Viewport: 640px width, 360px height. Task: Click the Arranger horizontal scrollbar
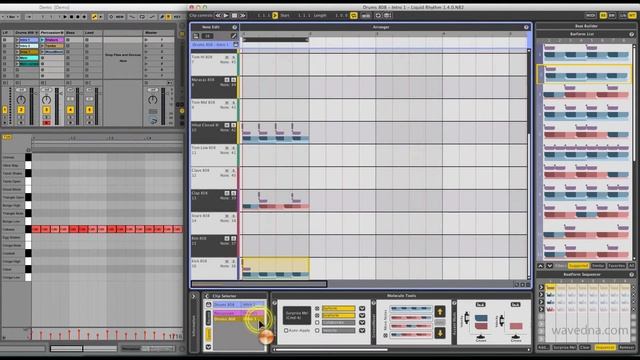click(259, 284)
